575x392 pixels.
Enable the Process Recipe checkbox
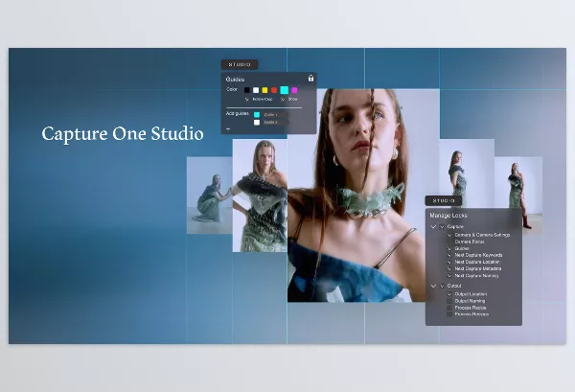pos(449,308)
